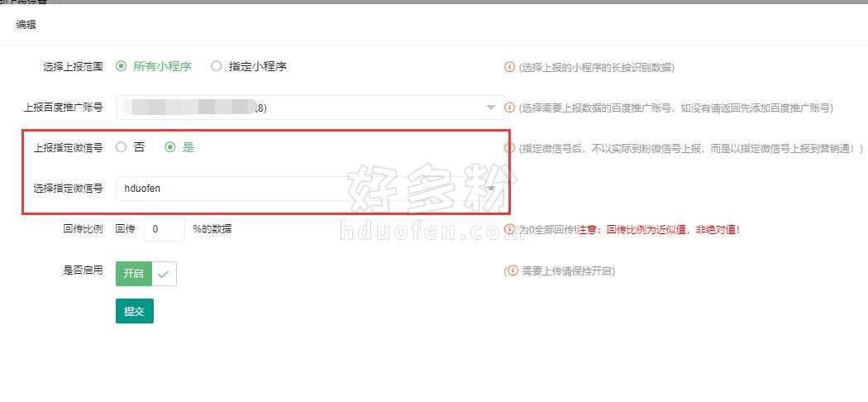
Task: Click 指定小程序 label text
Action: (257, 66)
